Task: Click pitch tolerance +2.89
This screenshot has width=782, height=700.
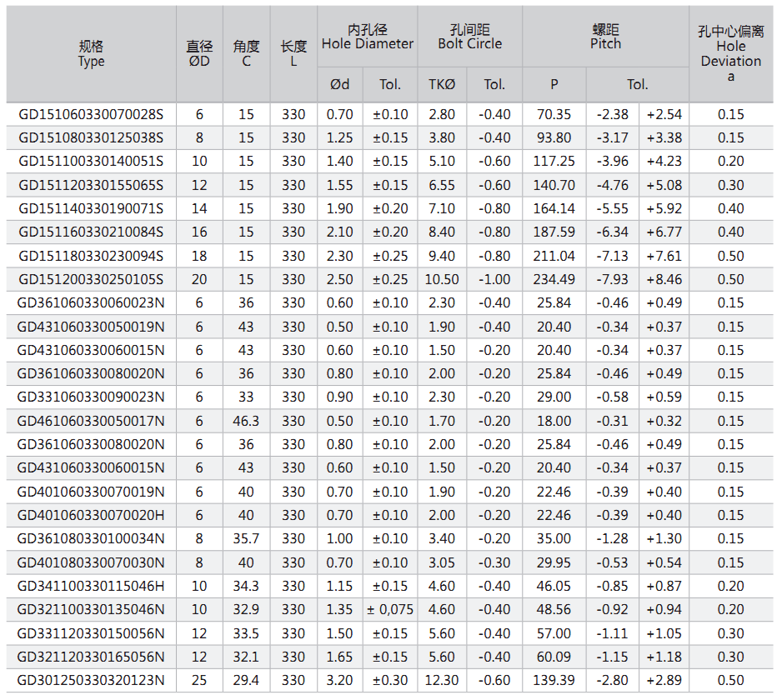Action: pyautogui.click(x=664, y=681)
